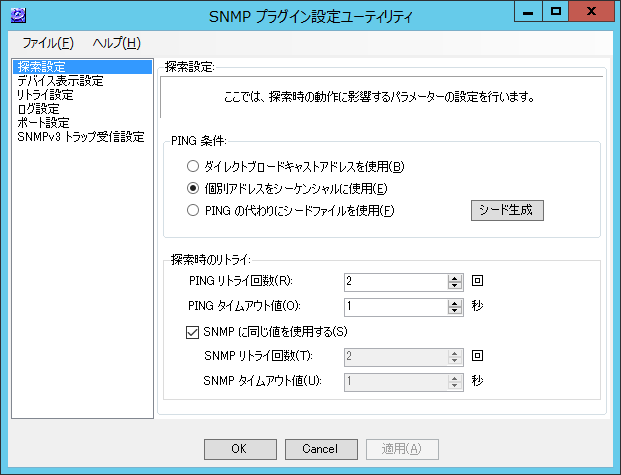
Task: Maximize the SNMP utility window
Action: click(x=555, y=11)
